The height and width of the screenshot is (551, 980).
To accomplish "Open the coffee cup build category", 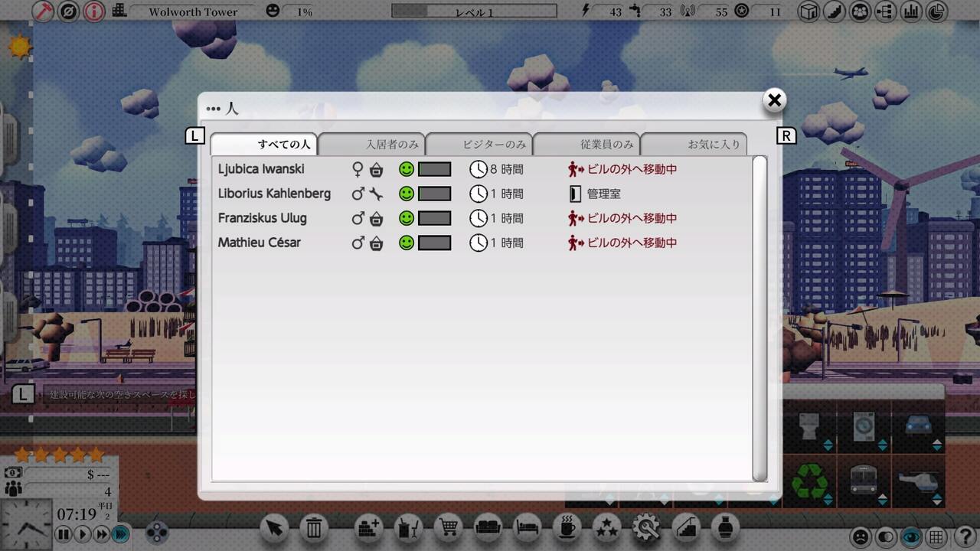I will 567,528.
